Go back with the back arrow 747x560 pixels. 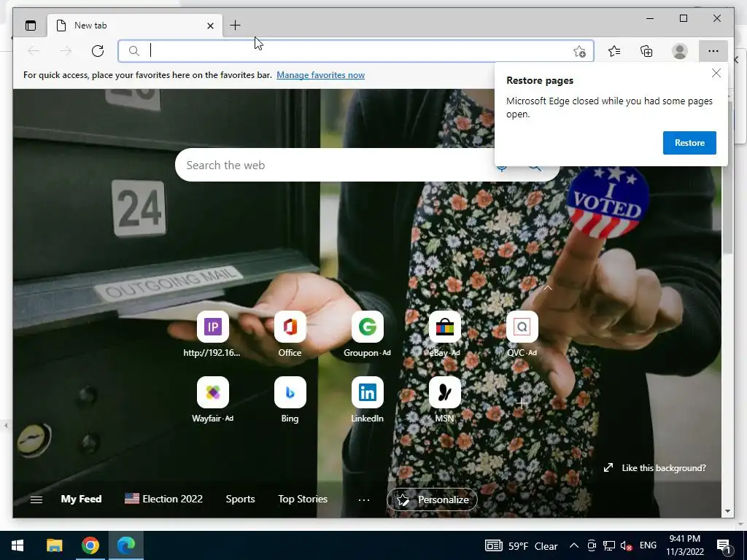click(x=34, y=51)
